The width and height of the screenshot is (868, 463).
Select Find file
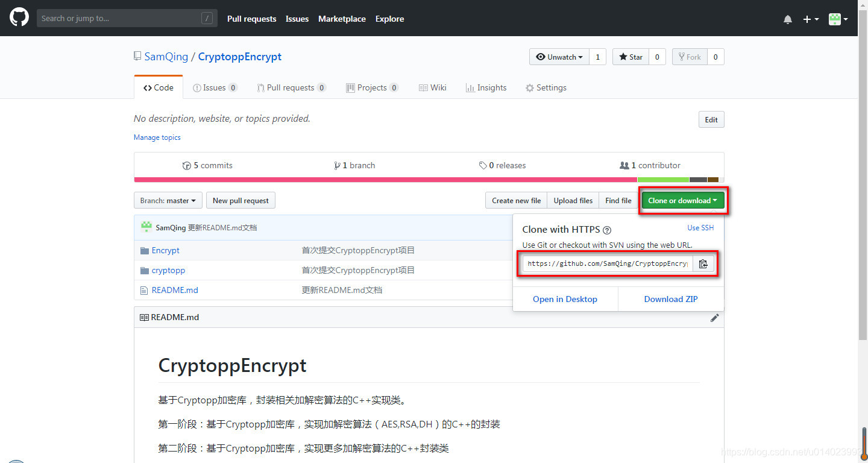pyautogui.click(x=618, y=200)
